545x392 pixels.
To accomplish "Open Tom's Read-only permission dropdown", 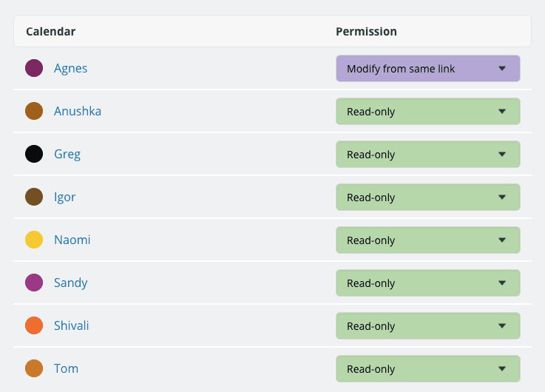I will click(427, 369).
